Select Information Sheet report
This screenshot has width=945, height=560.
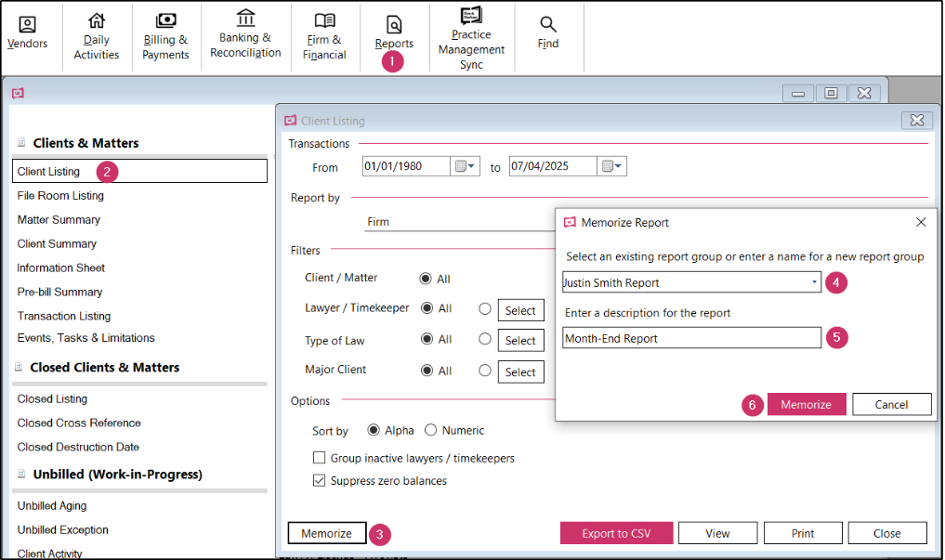pyautogui.click(x=61, y=268)
